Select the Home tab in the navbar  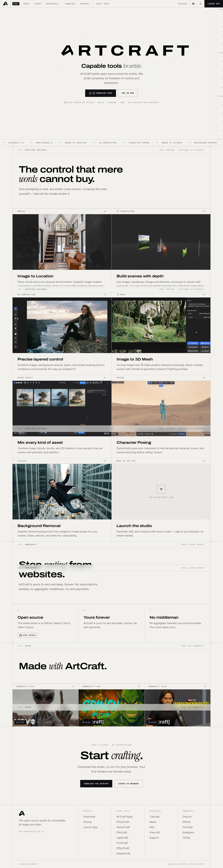(16, 4)
